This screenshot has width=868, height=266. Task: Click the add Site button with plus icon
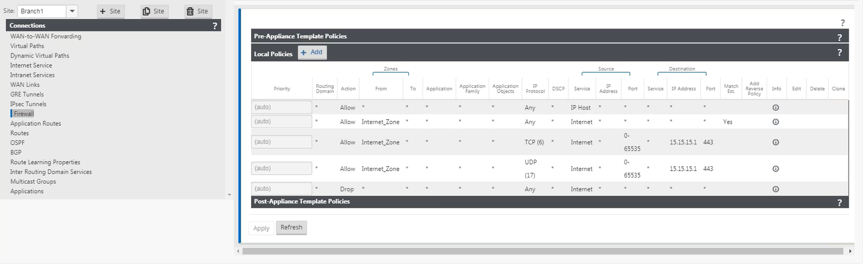(x=110, y=11)
